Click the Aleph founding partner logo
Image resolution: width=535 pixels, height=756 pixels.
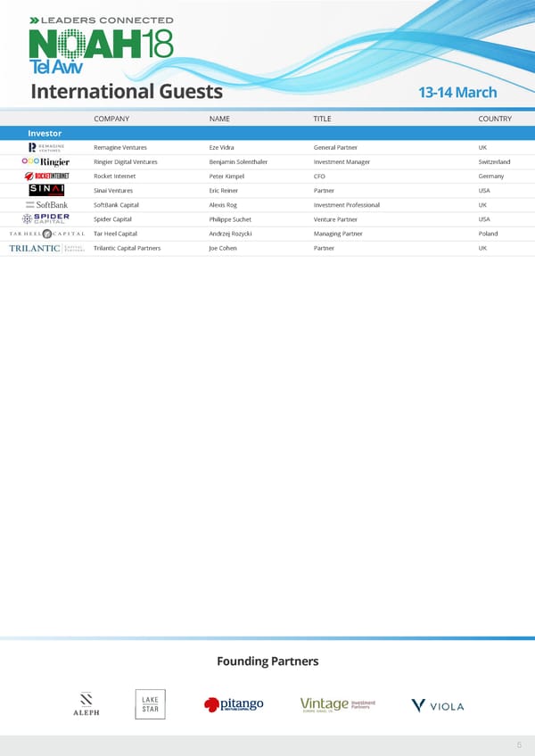tap(86, 704)
